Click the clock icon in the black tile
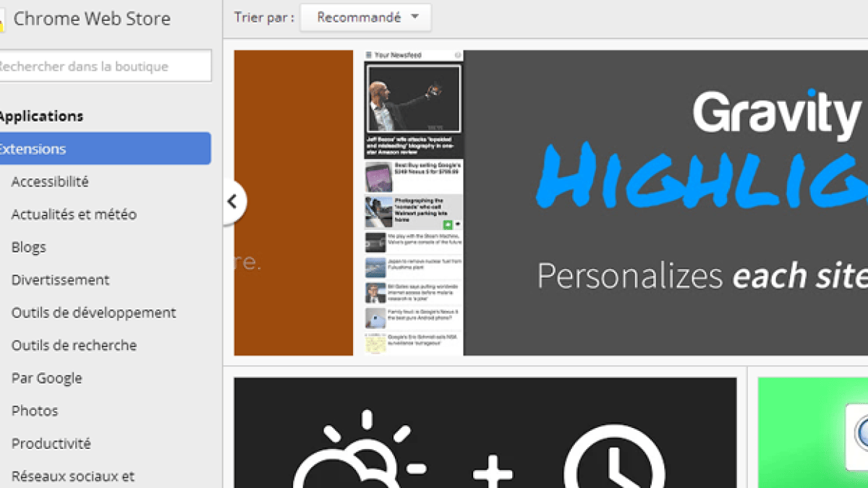 (614, 455)
